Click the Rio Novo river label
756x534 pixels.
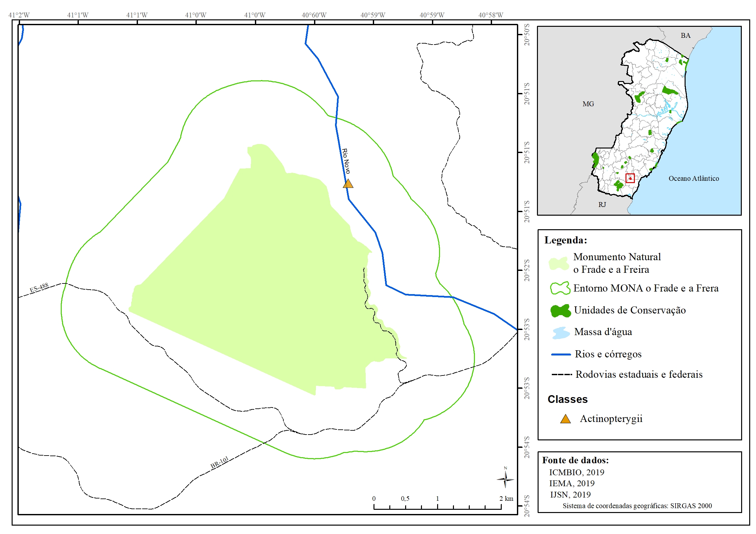pos(346,161)
